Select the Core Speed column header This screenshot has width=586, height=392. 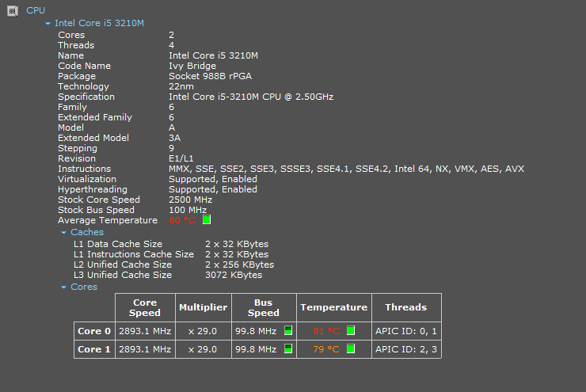coord(145,307)
